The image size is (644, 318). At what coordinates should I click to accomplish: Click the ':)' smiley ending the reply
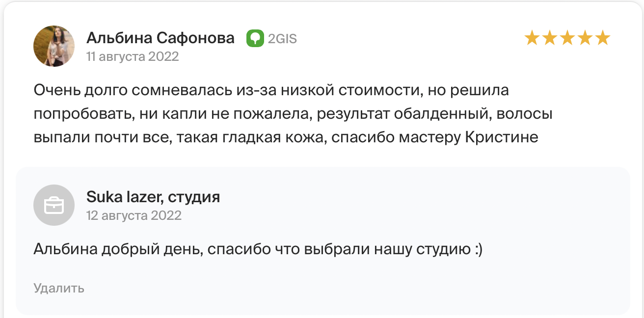click(479, 250)
